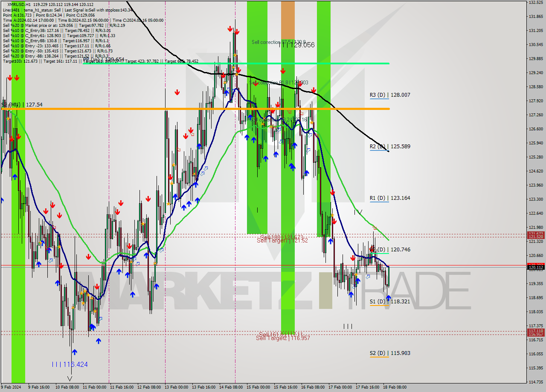Viewport: 546px width, 392px height.
Task: Click the S1 (D) | 118.321 support label
Action: pyautogui.click(x=390, y=302)
